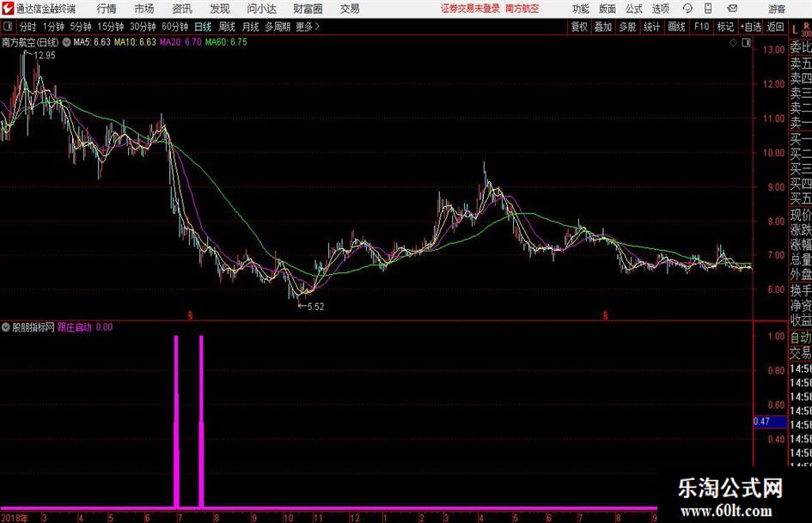Open the mail envelope icon

tap(732, 9)
